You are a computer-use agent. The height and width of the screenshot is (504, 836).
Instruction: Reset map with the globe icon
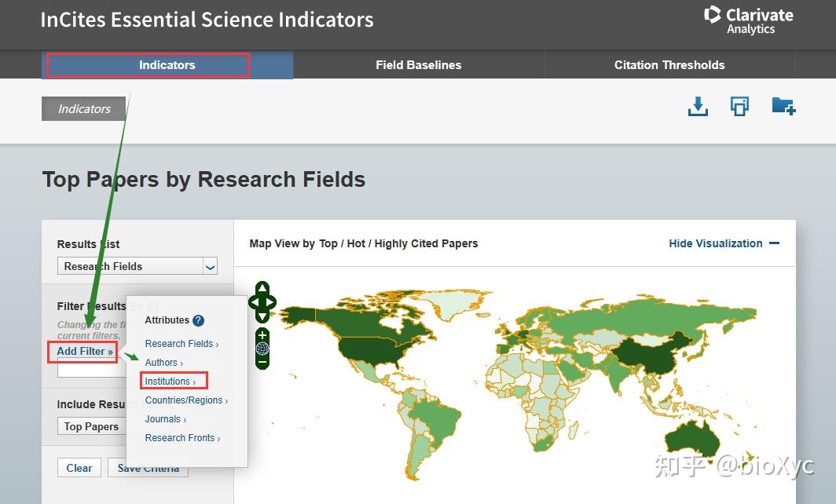click(x=262, y=349)
